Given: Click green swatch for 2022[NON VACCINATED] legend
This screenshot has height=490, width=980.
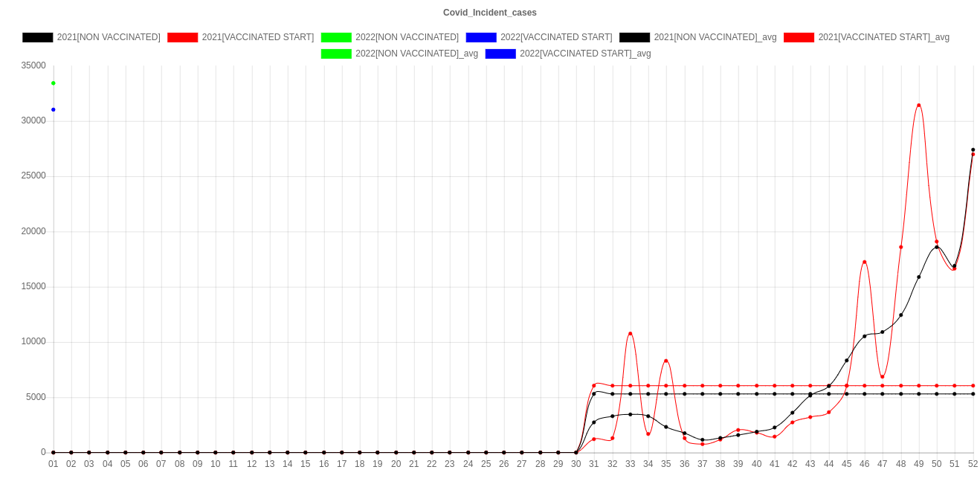Looking at the screenshot, I should (x=335, y=37).
